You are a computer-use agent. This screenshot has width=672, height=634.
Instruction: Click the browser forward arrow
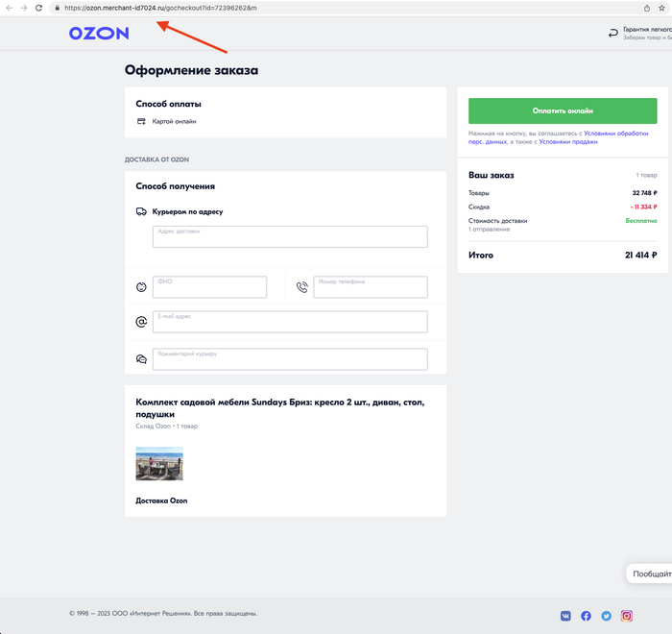tap(24, 8)
